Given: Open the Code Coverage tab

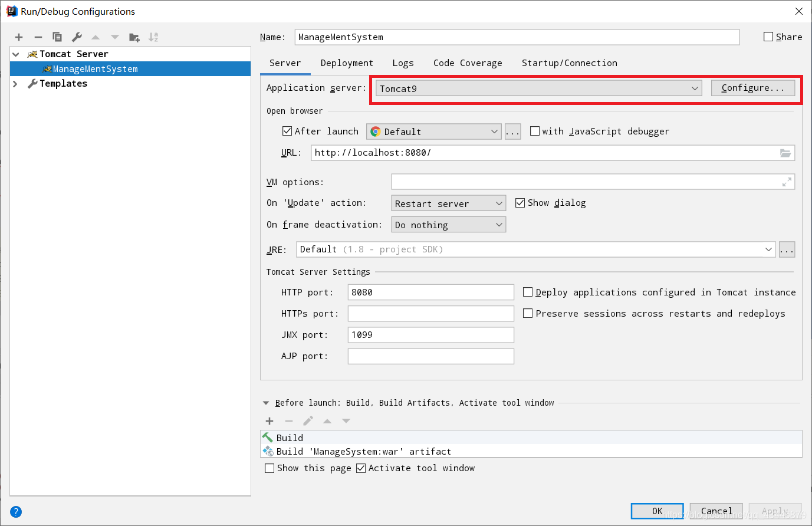Looking at the screenshot, I should 468,63.
